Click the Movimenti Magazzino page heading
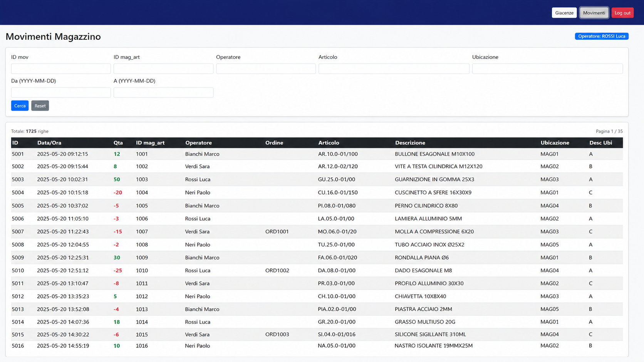The width and height of the screenshot is (644, 362). [x=53, y=37]
